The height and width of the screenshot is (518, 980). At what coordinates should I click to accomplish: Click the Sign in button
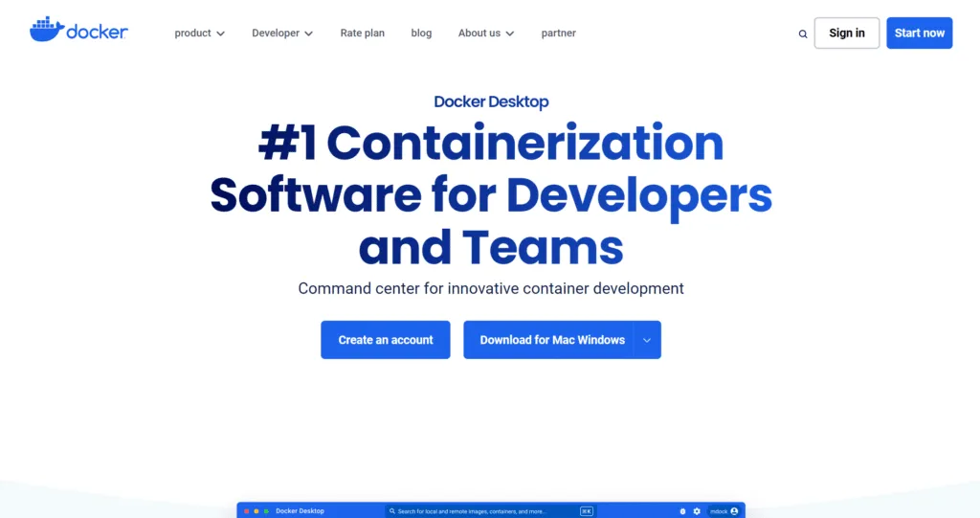coord(847,34)
